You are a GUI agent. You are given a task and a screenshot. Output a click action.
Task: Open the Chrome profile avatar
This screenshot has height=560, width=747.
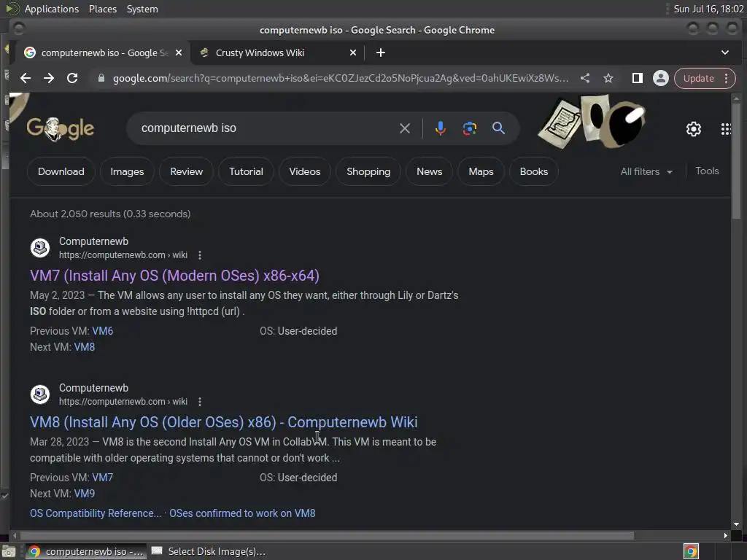(661, 78)
